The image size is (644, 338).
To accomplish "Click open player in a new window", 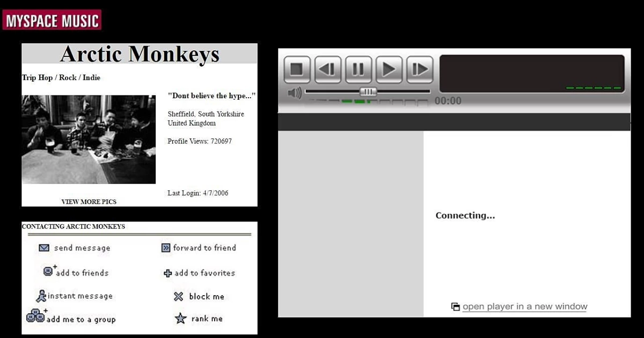I will click(x=524, y=306).
